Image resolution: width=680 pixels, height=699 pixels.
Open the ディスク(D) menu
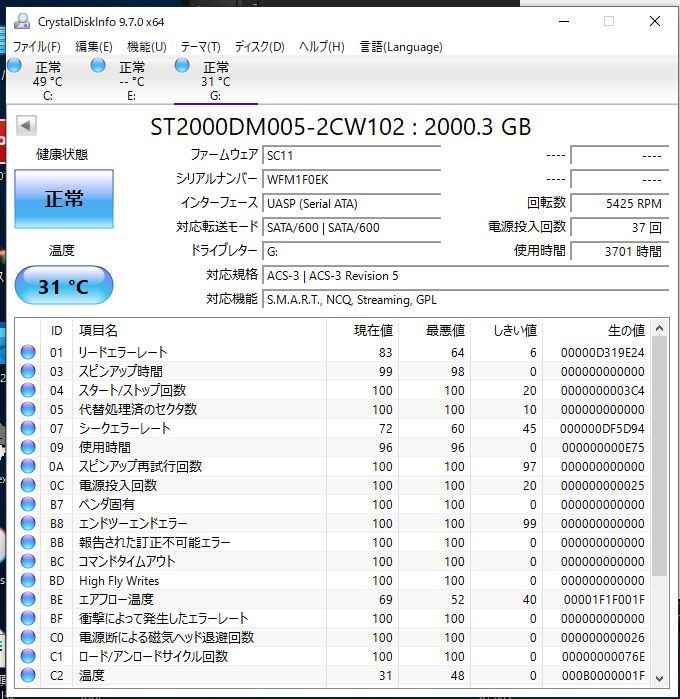click(x=260, y=47)
